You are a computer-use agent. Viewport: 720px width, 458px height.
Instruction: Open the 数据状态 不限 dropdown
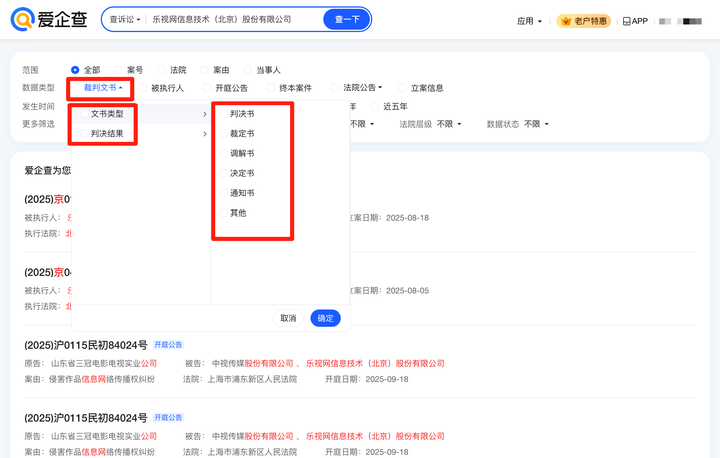[x=536, y=124]
